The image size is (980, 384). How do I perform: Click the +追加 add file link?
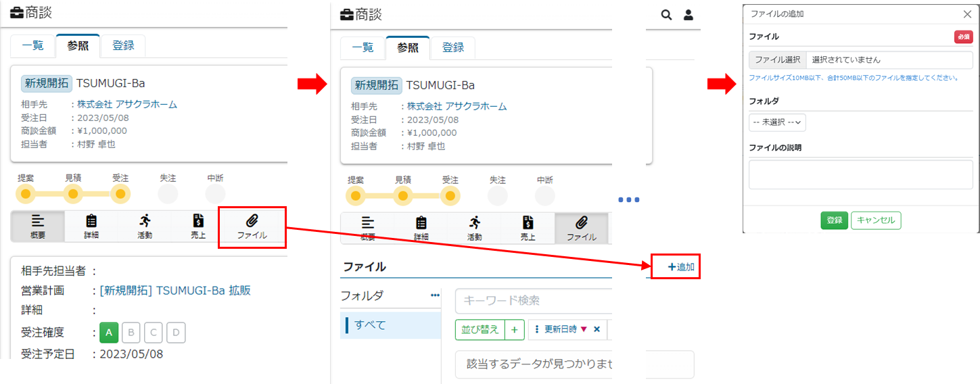coord(681,267)
